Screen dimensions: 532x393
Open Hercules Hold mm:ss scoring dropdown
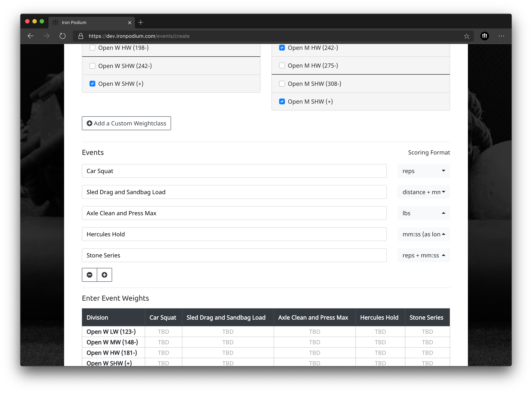424,234
